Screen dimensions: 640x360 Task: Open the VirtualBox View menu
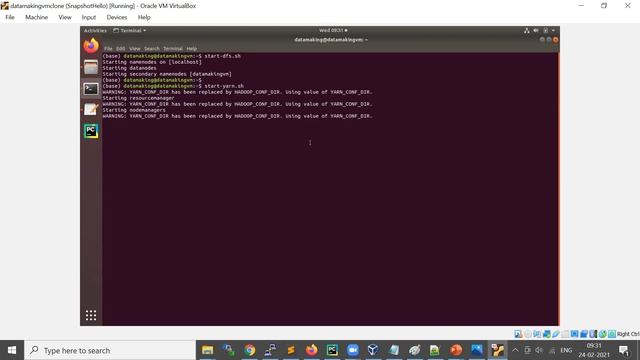[65, 17]
